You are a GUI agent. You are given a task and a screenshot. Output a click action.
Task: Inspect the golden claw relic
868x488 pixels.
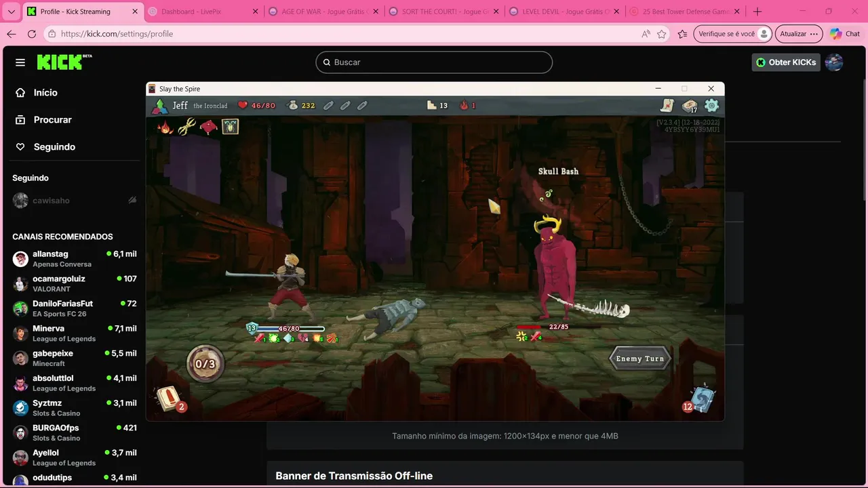186,127
